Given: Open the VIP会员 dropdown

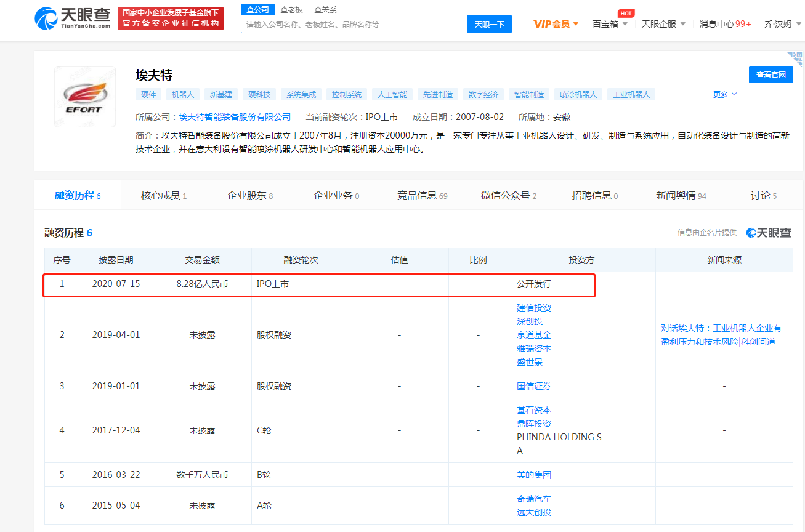Looking at the screenshot, I should point(556,24).
